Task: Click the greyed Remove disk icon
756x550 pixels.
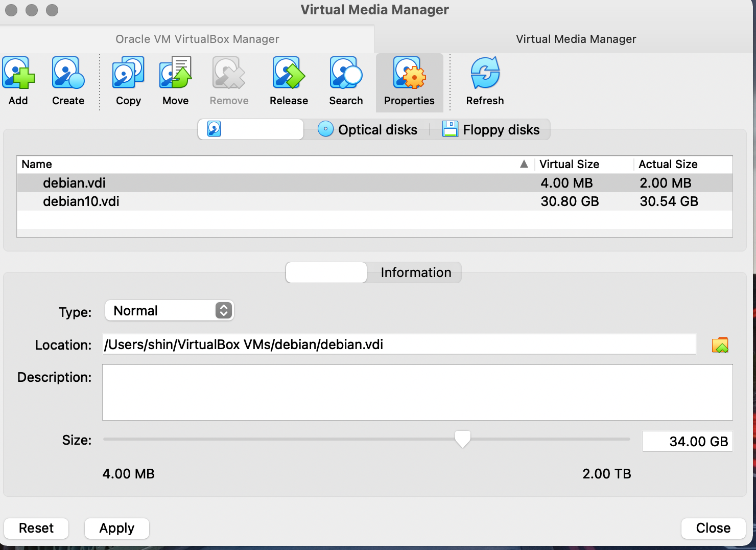Action: click(x=229, y=73)
